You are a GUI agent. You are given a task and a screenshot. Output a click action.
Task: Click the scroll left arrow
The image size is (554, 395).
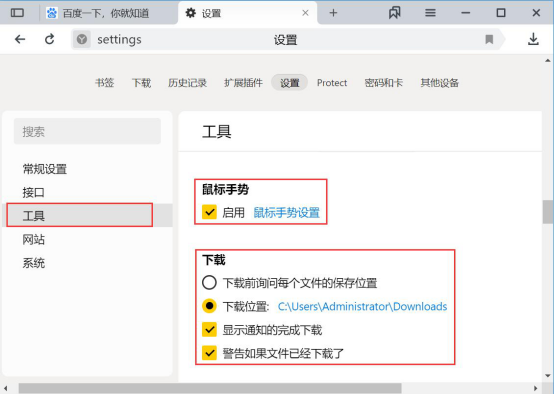[5, 389]
